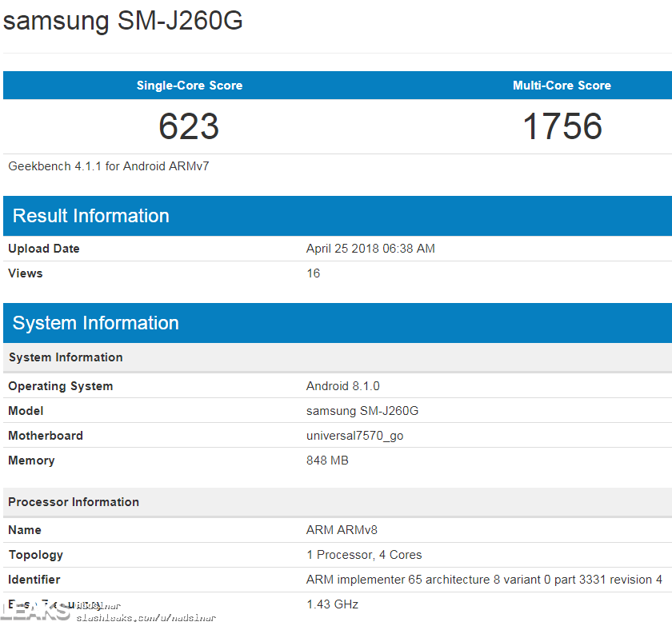Click the Result Information section heading
Screen dimensions: 672x626
91,216
